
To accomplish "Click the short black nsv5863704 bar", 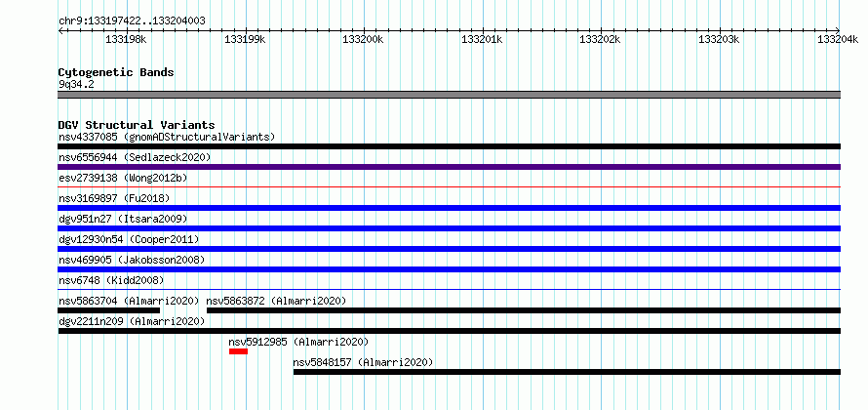I will click(109, 310).
